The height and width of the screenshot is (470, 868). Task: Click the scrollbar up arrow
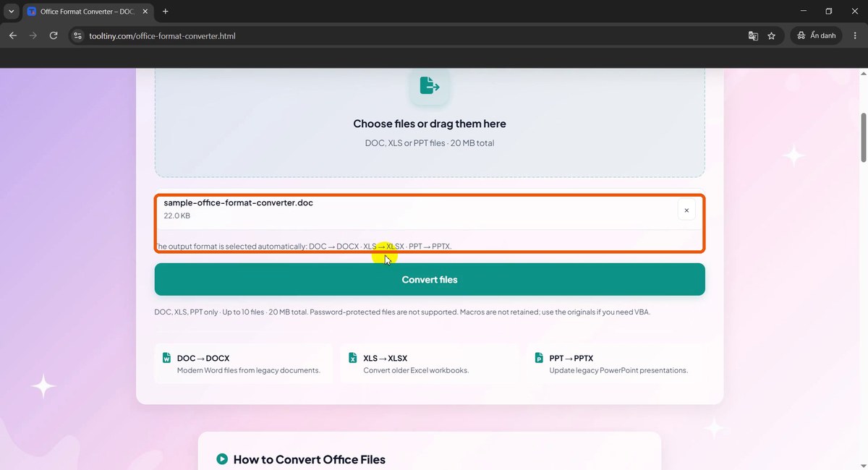[x=863, y=74]
